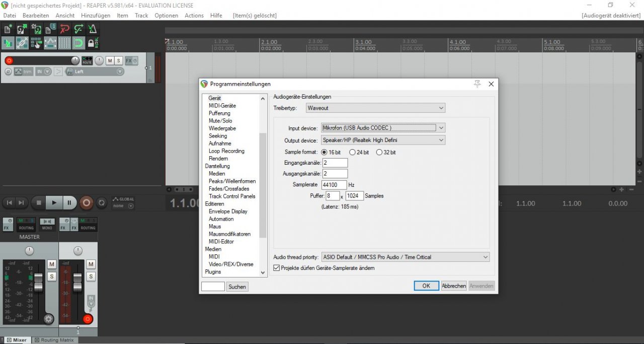This screenshot has width=644, height=344.
Task: Open the Optionen menu
Action: click(x=166, y=16)
